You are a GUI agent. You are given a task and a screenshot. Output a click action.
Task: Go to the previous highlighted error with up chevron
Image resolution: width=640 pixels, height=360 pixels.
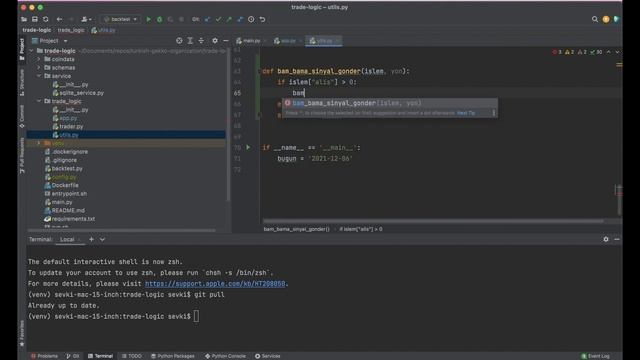[x=609, y=52]
